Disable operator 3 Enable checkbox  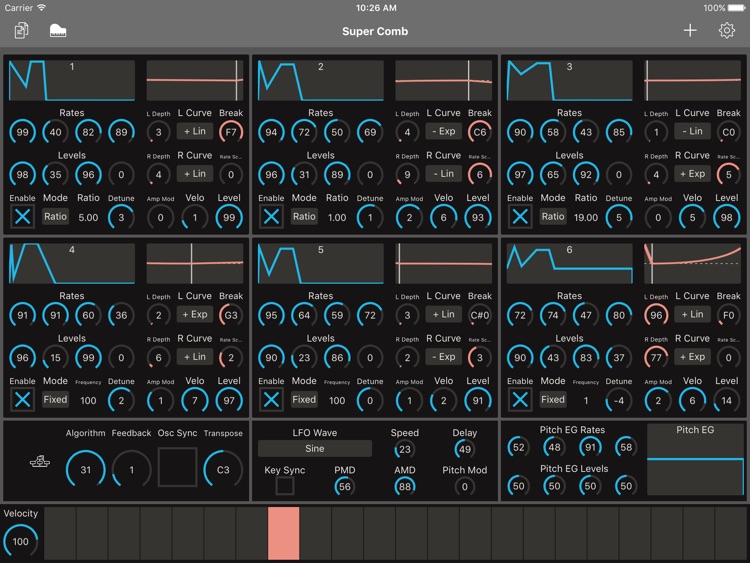[520, 217]
